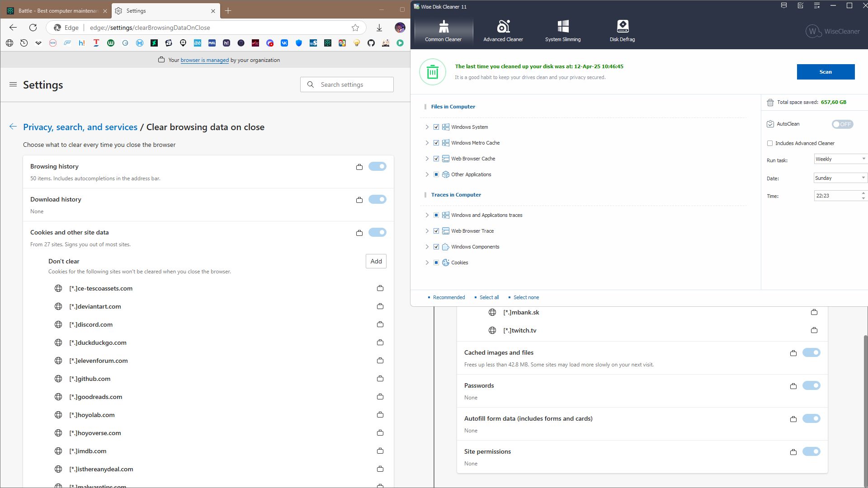The image size is (868, 488).
Task: Expand the Windows Components category
Action: [x=427, y=247]
